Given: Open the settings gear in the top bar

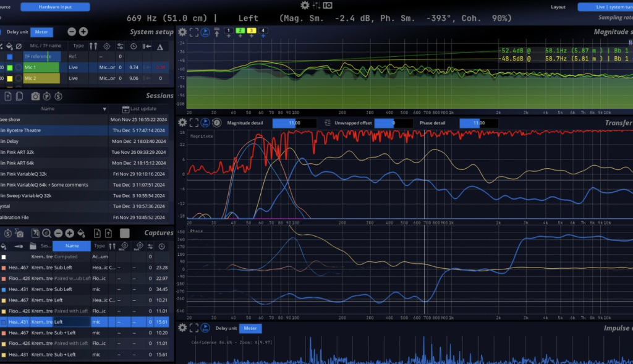Looking at the screenshot, I should [304, 6].
